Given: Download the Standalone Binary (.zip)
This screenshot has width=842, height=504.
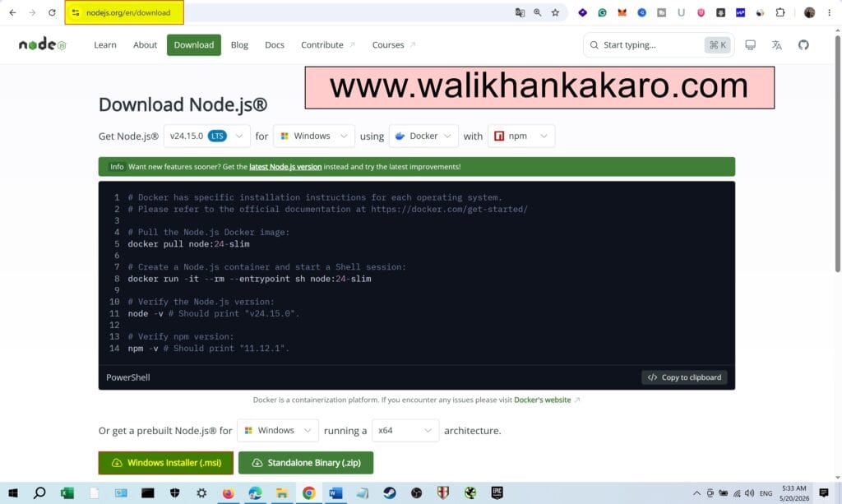Looking at the screenshot, I should [306, 463].
